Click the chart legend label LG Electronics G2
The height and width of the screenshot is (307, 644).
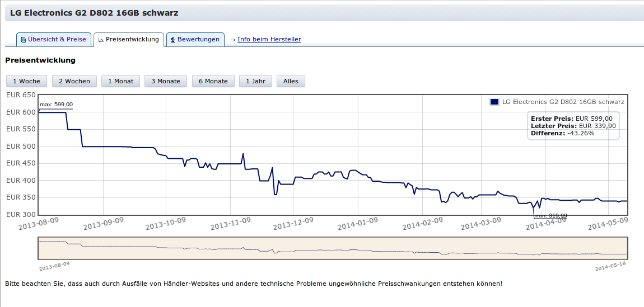click(x=563, y=102)
